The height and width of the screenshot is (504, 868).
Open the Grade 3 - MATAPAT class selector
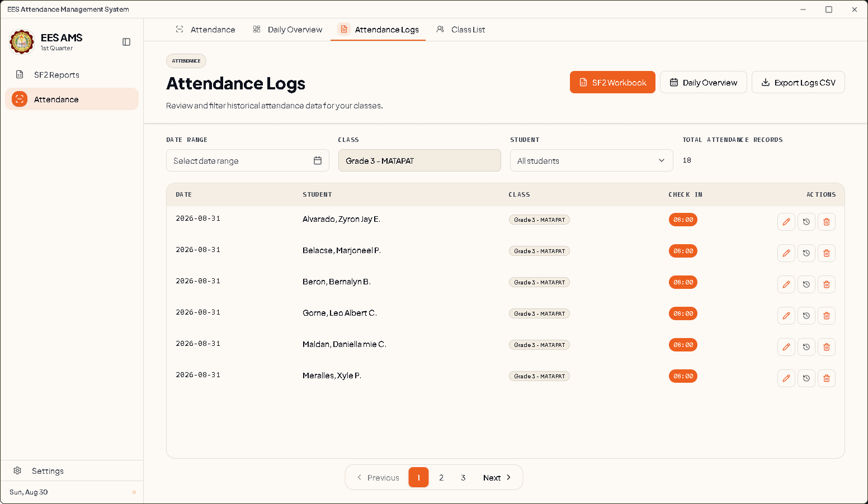(x=419, y=160)
